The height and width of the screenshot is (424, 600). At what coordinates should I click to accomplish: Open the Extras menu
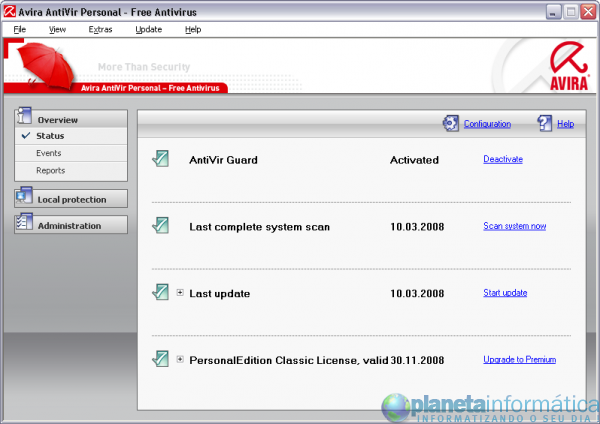point(100,29)
